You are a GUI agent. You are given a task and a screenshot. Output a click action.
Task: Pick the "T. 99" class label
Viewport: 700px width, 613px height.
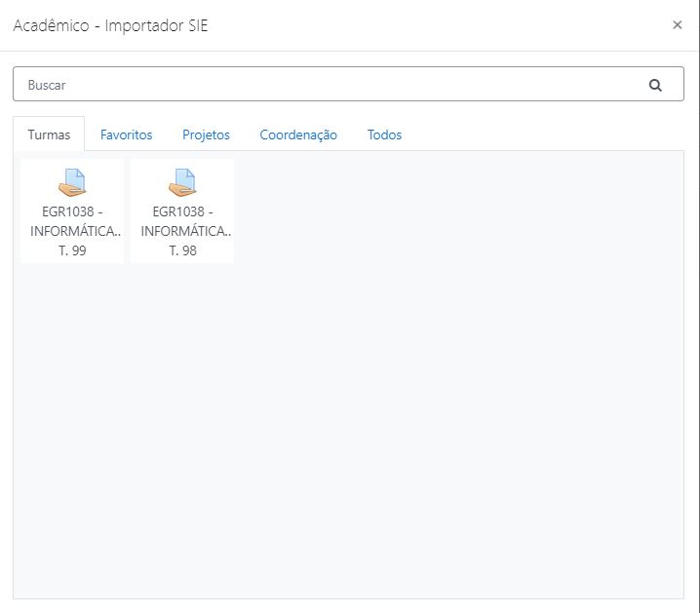[72, 250]
